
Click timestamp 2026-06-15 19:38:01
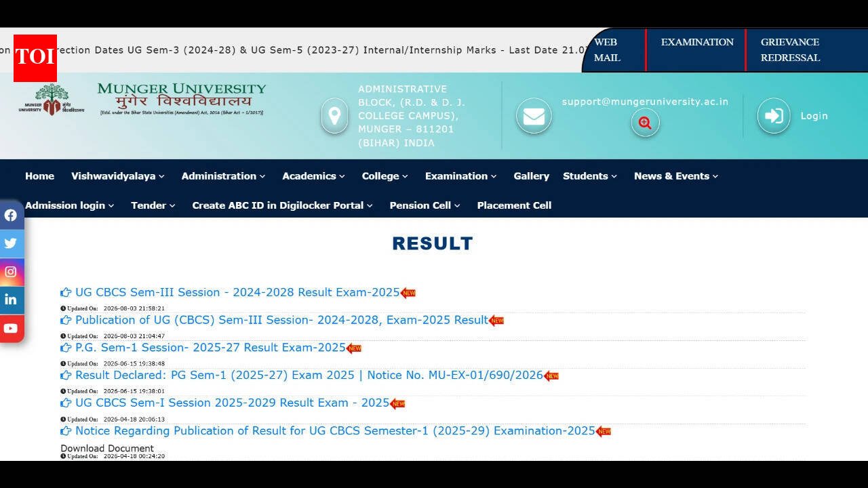(x=134, y=391)
